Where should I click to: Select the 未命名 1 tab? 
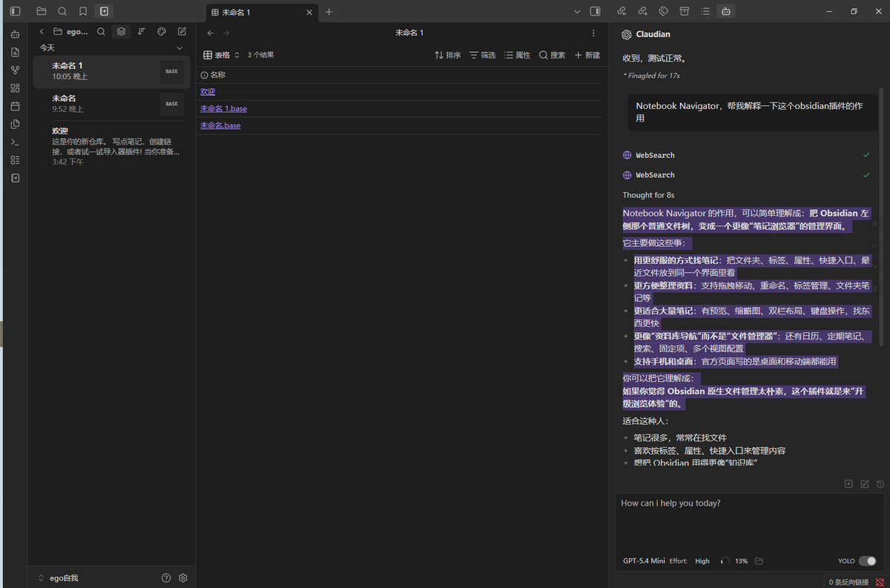click(x=263, y=12)
